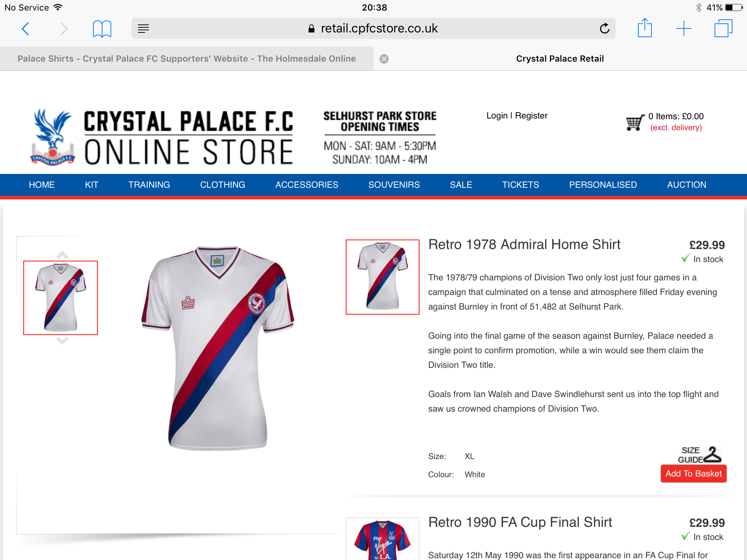Add a new tab with plus icon
747x560 pixels.
(684, 28)
